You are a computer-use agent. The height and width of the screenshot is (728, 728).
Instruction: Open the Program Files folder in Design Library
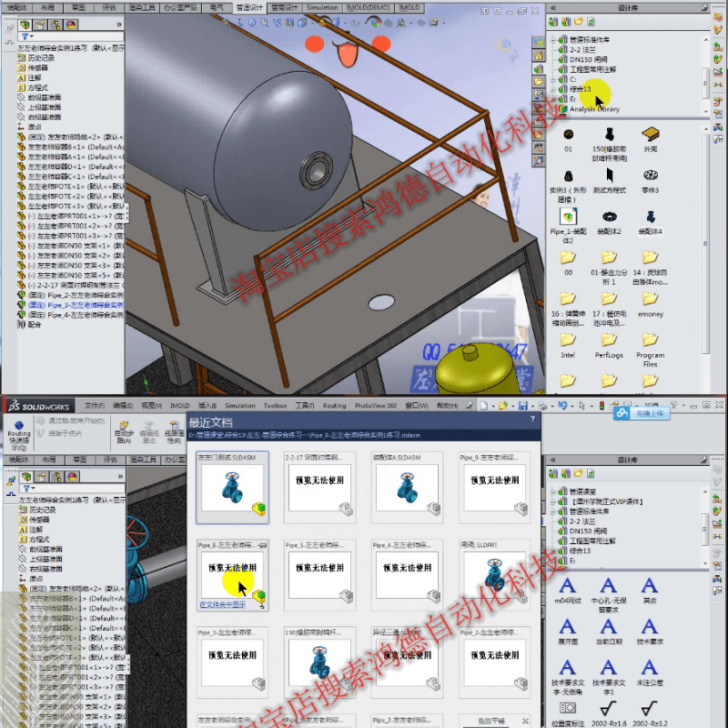point(650,349)
